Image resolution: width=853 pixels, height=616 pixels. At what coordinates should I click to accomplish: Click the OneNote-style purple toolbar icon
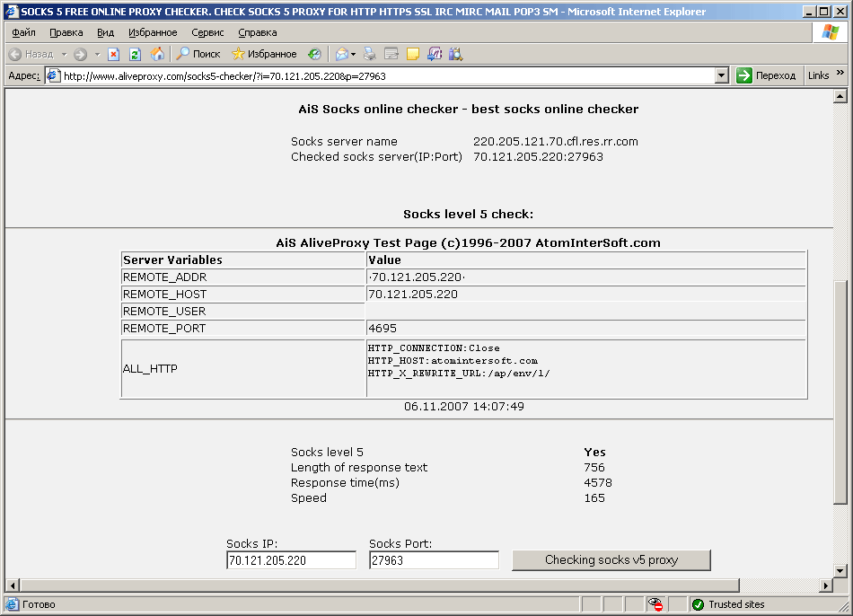(x=435, y=54)
